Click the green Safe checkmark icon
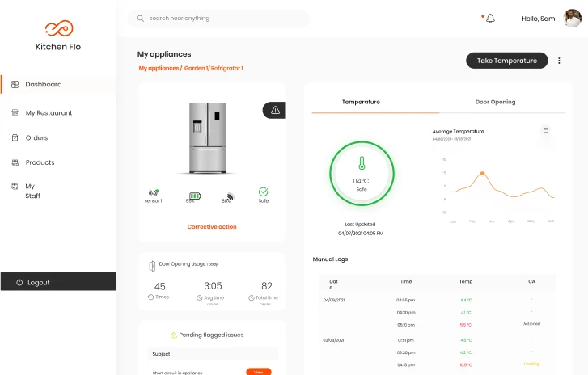Image resolution: width=588 pixels, height=375 pixels. (x=263, y=192)
